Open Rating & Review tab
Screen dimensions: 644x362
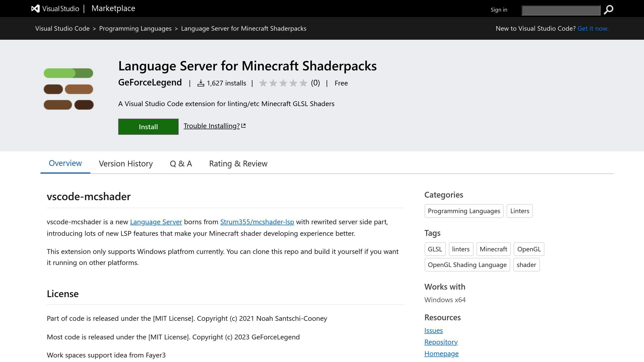238,164
